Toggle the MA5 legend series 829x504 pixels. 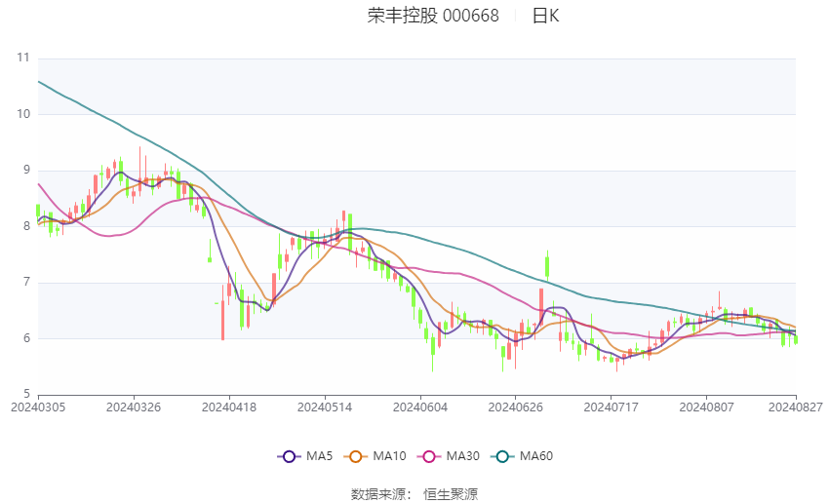[x=305, y=456]
